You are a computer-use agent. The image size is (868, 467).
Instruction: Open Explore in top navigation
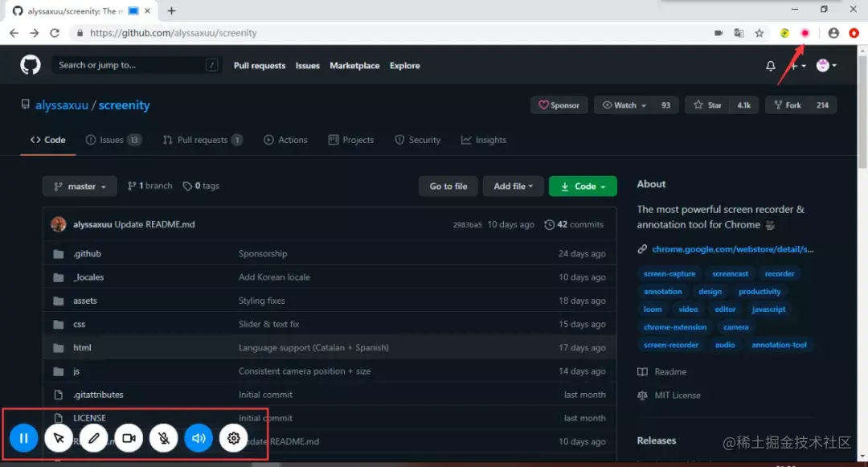click(x=404, y=66)
